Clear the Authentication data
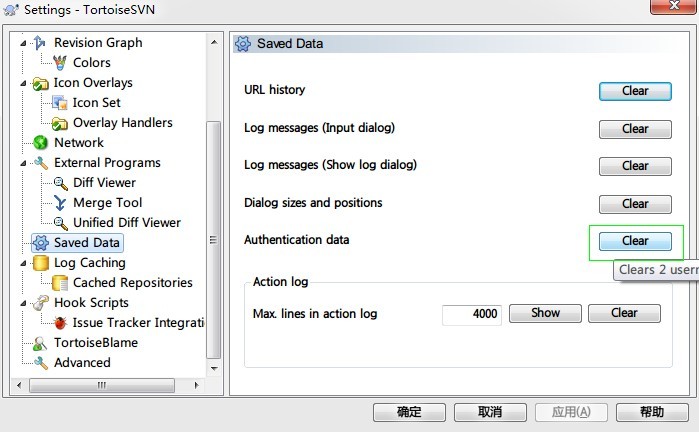The width and height of the screenshot is (699, 432). coord(635,241)
